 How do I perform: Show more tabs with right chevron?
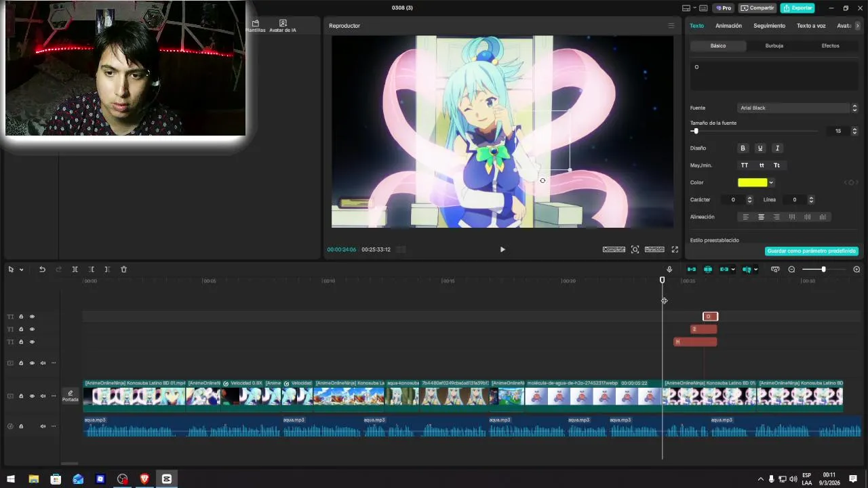click(x=857, y=26)
